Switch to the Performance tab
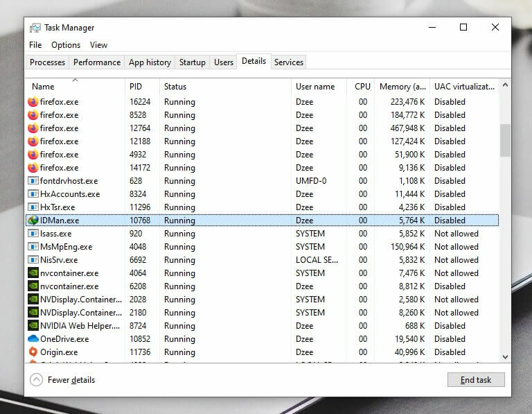Screen dimensions: 532x414 [x=97, y=62]
